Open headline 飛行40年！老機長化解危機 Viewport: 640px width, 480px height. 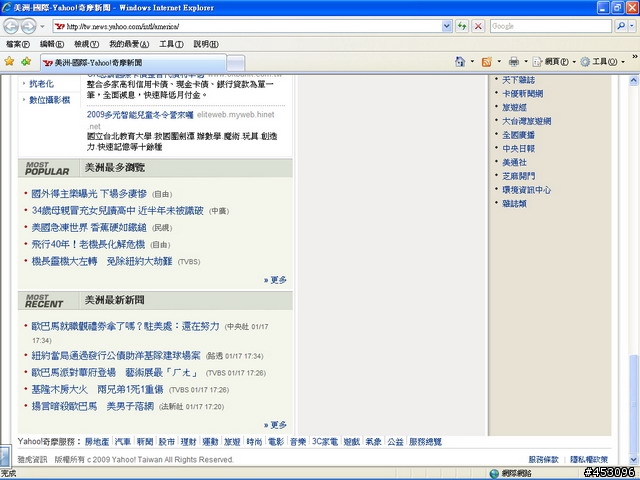pos(88,244)
